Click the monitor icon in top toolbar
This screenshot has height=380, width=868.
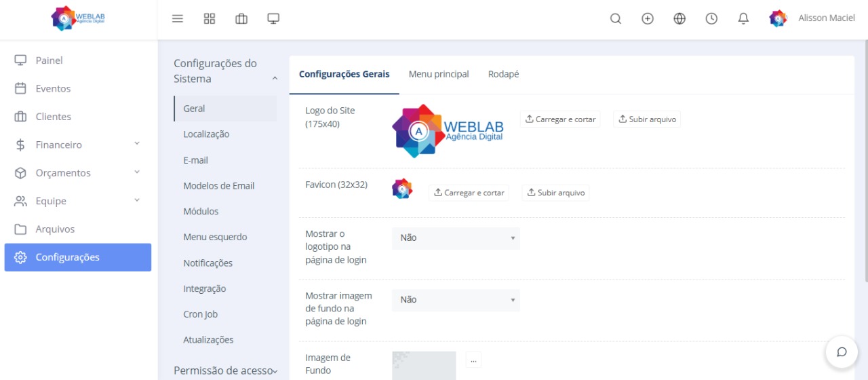coord(273,19)
